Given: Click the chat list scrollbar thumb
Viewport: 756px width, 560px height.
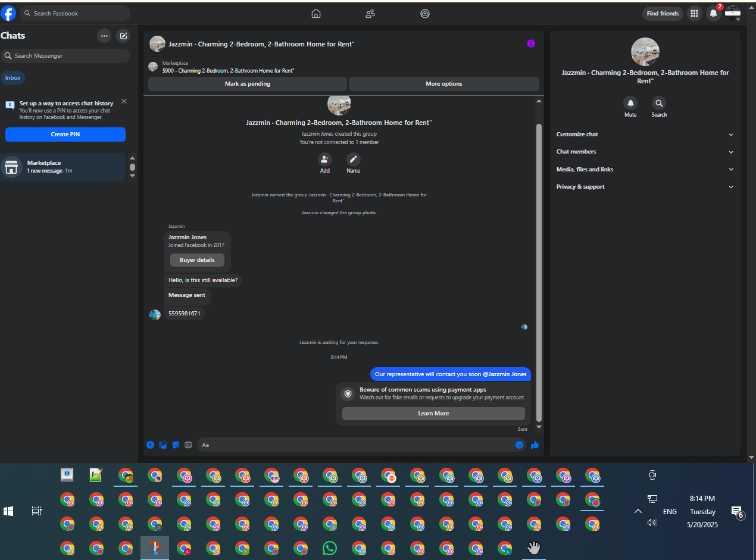Looking at the screenshot, I should (x=132, y=167).
